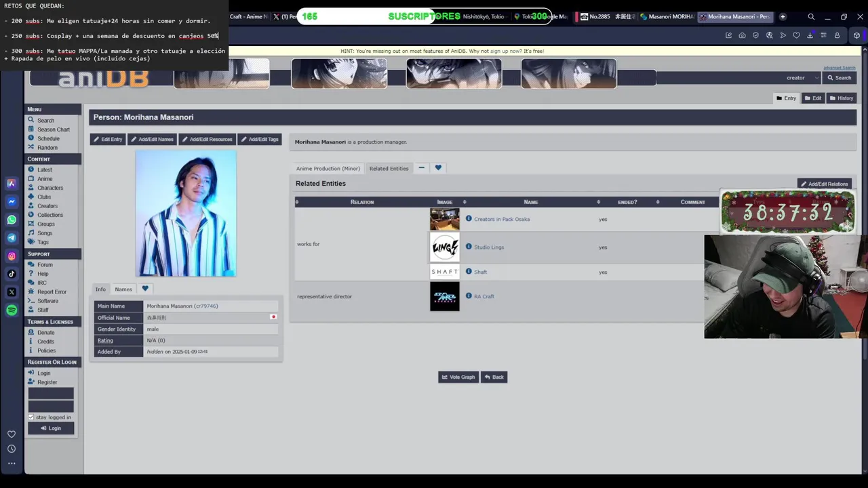Open Studio Lings link
Image resolution: width=868 pixels, height=488 pixels.
pyautogui.click(x=489, y=247)
